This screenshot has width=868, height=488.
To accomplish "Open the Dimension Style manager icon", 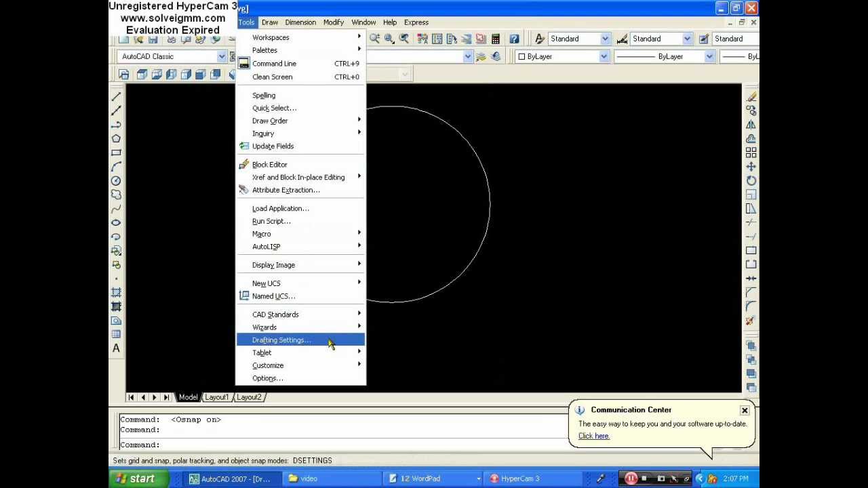I will click(622, 39).
